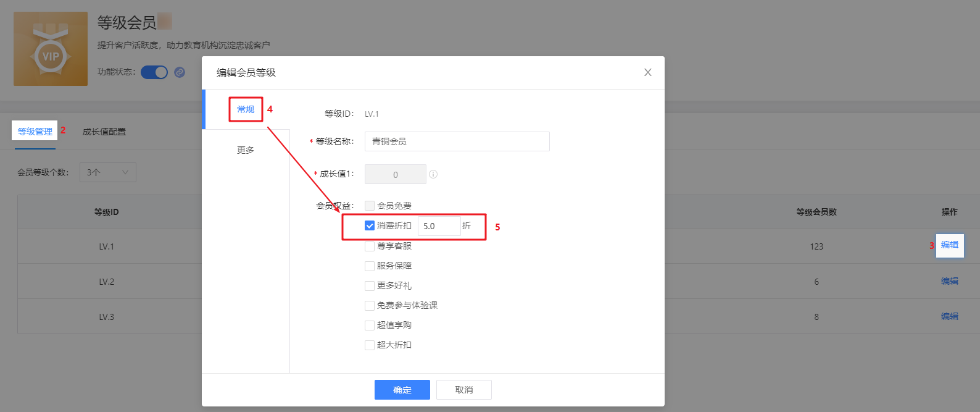The width and height of the screenshot is (980, 412).
Task: Switch to the 成长值配置 tab
Action: click(104, 132)
